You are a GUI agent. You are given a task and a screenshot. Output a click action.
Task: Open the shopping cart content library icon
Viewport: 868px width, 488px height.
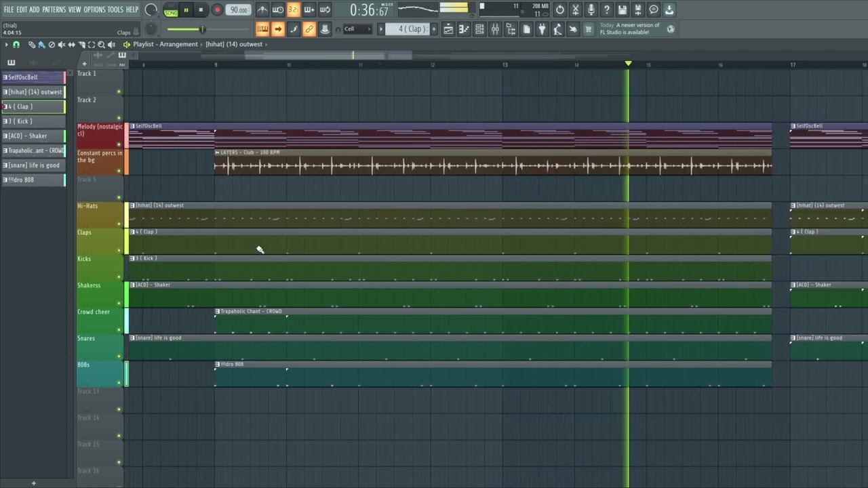pos(589,29)
